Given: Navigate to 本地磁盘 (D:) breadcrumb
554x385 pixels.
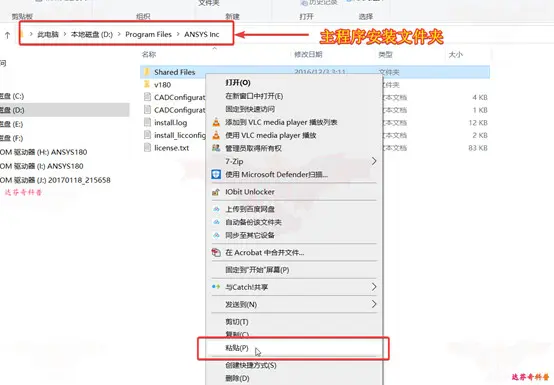Looking at the screenshot, I should [x=92, y=34].
